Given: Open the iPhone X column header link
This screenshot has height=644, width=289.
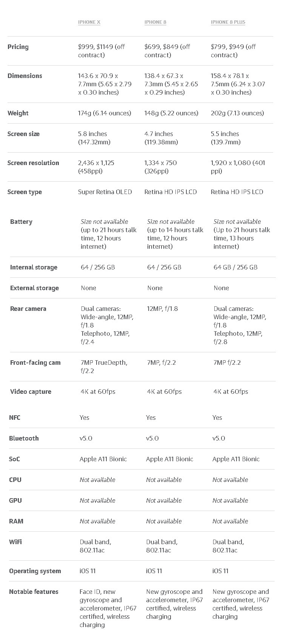Looking at the screenshot, I should coord(89,22).
